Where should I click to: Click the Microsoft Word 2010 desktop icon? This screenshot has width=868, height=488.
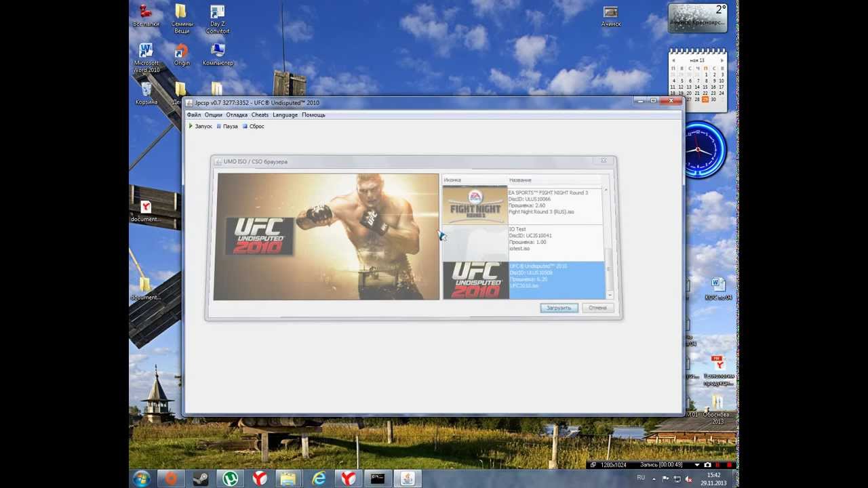[146, 58]
